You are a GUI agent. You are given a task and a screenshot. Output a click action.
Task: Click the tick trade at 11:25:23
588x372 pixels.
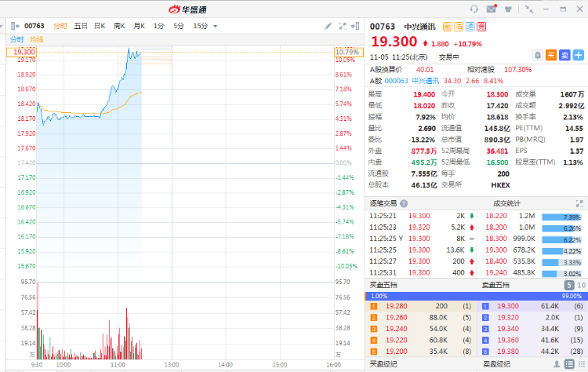point(422,228)
